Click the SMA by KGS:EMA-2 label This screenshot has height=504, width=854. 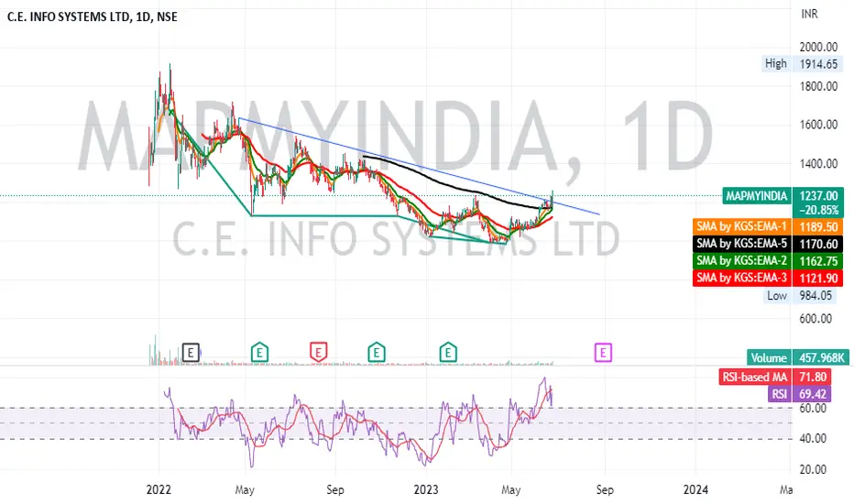point(742,260)
